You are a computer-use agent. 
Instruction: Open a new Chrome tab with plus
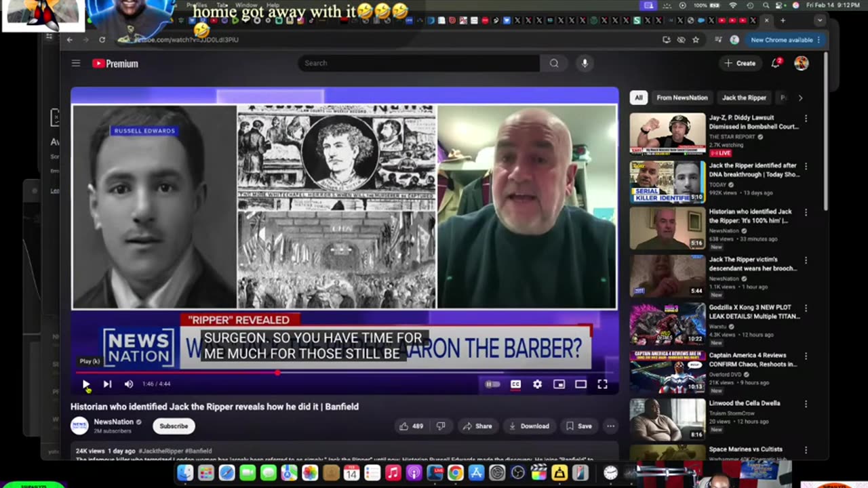(783, 20)
